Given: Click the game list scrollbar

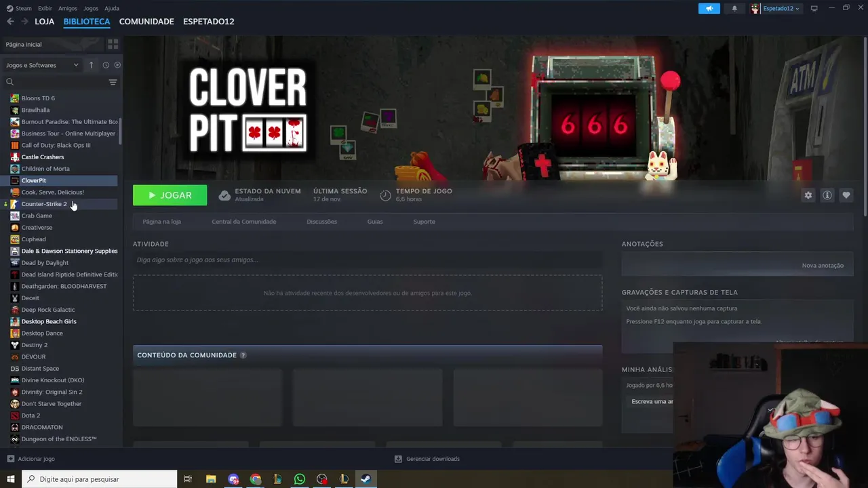Looking at the screenshot, I should click(x=120, y=132).
